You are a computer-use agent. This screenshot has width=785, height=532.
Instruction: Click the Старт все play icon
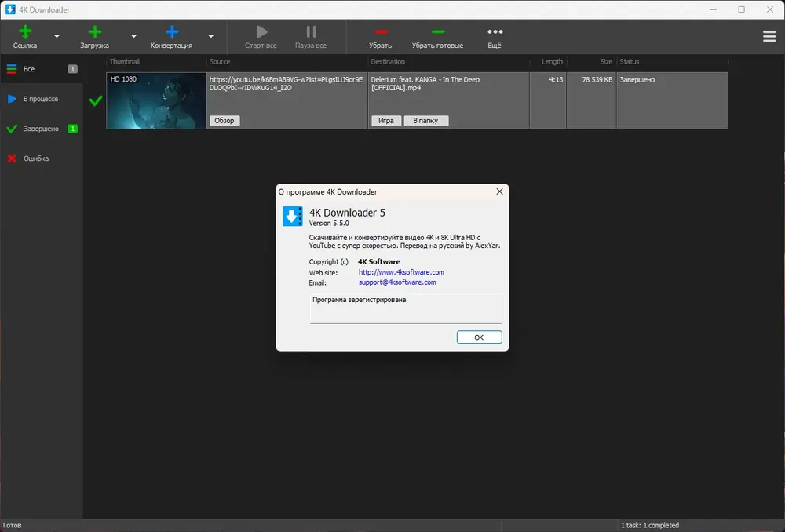pos(261,32)
